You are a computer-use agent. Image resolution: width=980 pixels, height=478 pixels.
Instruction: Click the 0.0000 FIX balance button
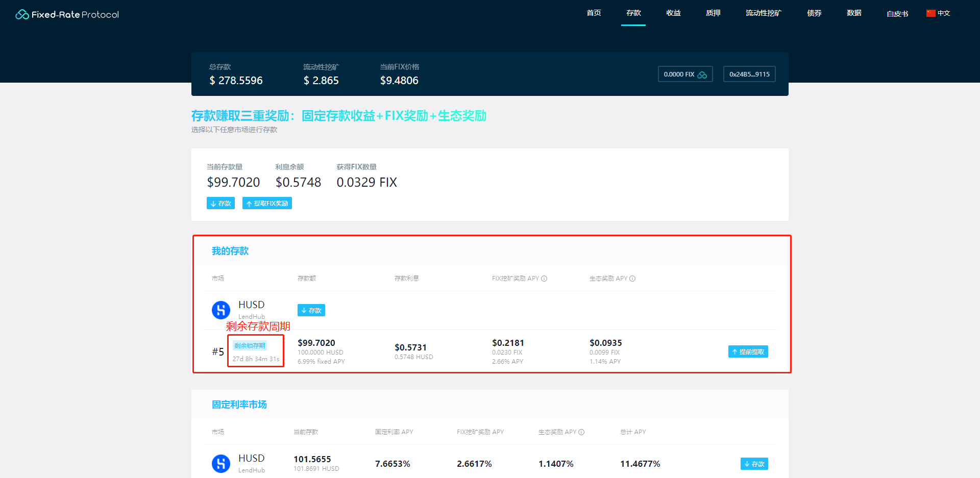coord(685,74)
